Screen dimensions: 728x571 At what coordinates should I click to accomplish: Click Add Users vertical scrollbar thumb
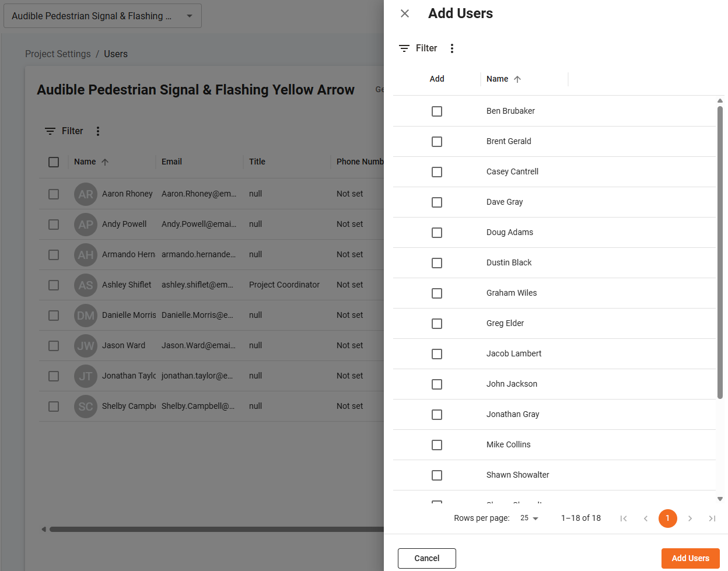720,252
